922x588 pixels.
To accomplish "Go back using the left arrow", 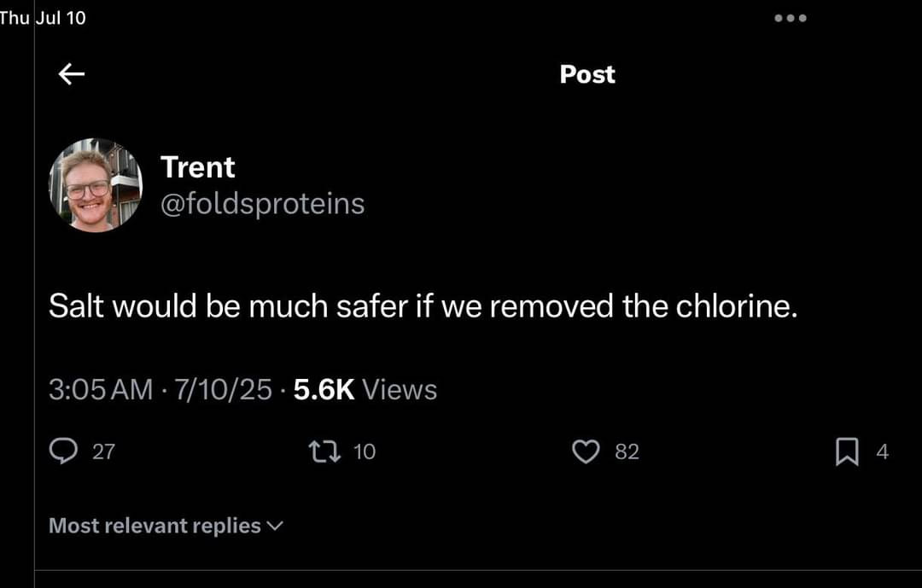I will click(x=72, y=75).
